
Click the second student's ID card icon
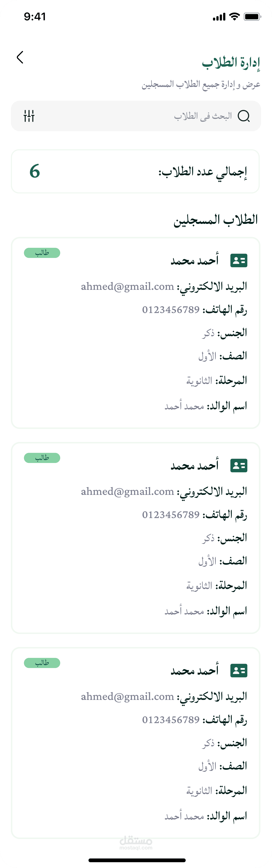pos(239,465)
